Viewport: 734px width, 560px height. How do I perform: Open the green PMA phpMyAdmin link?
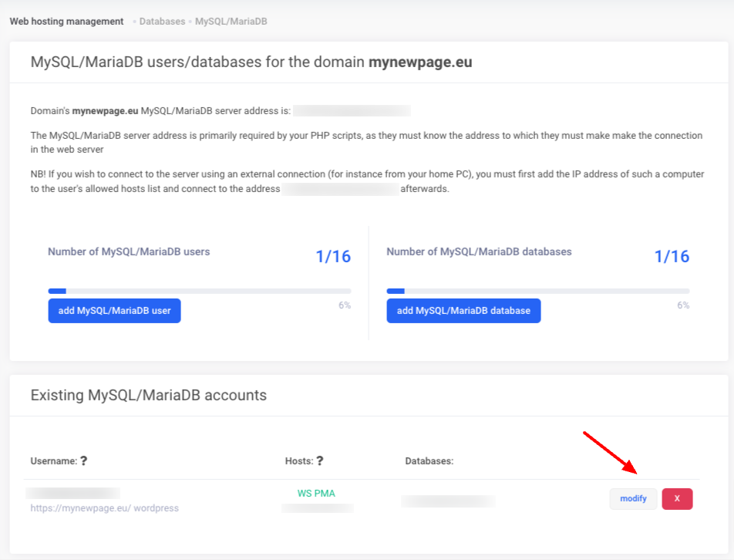tap(325, 494)
